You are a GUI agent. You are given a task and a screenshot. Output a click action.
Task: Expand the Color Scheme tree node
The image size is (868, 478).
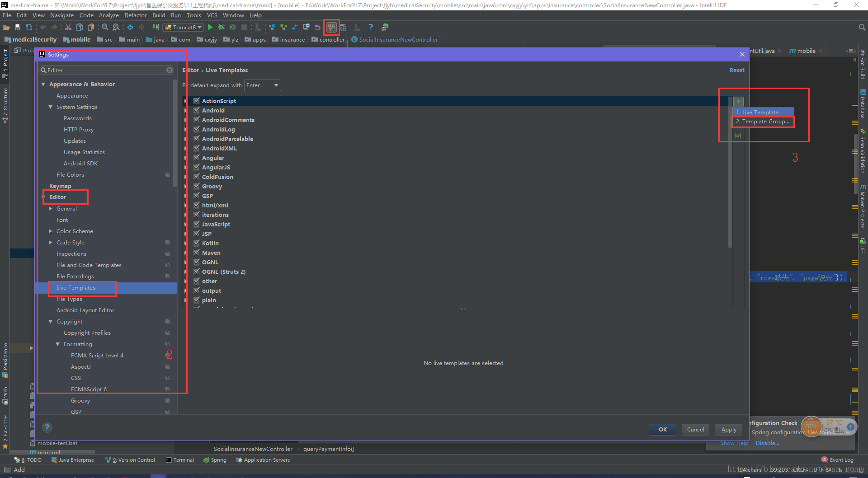pos(51,231)
